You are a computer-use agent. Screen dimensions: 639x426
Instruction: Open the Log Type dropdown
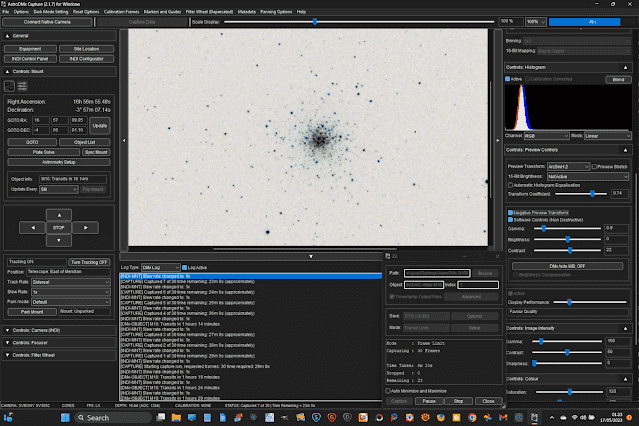(x=160, y=267)
